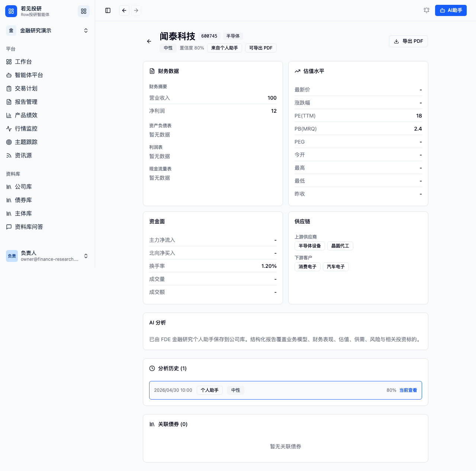The image size is (476, 471).
Task: Click the 换手率 value 1.20%
Action: pos(269,266)
